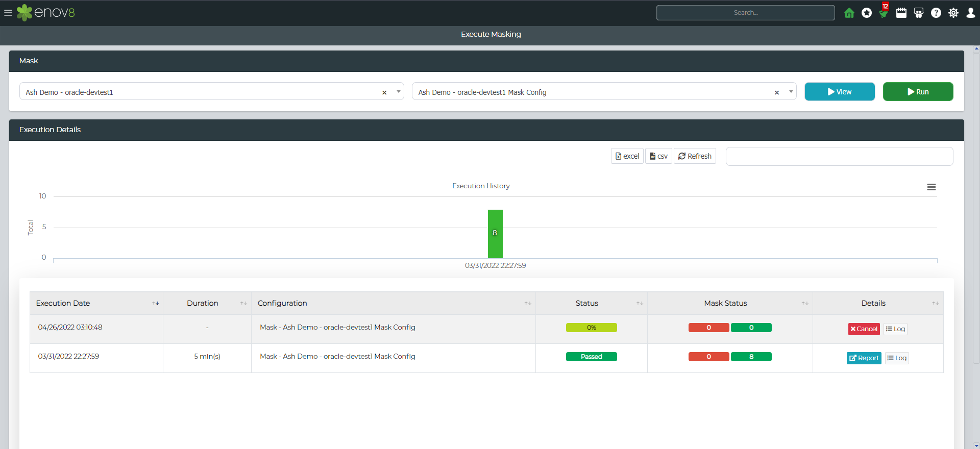Go to the home icon
Screen dimensions: 980x449
tap(849, 13)
